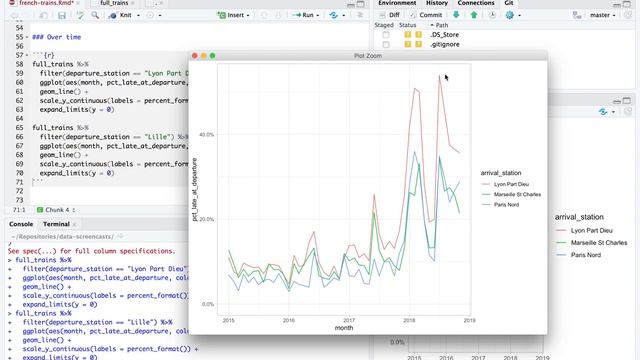Knit the R Markdown document

coord(121,15)
